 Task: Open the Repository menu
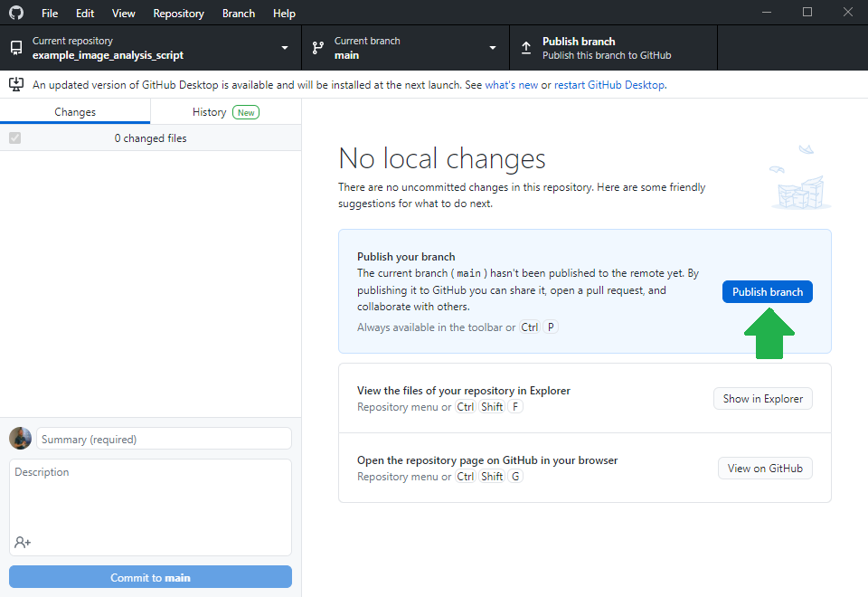[x=178, y=14]
